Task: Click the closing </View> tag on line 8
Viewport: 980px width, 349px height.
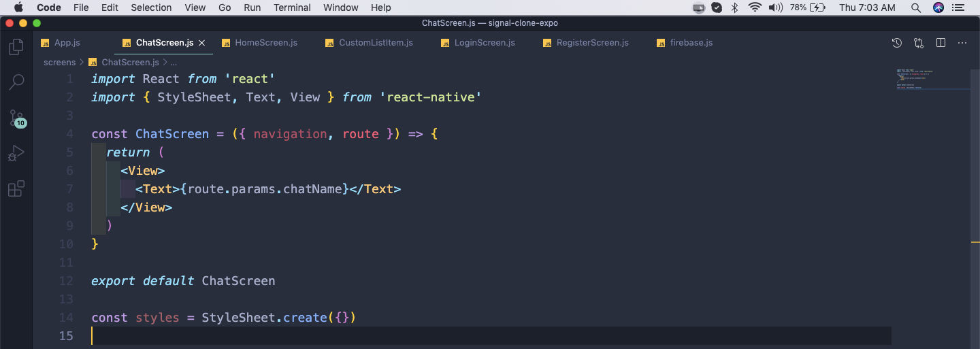Action: tap(146, 207)
